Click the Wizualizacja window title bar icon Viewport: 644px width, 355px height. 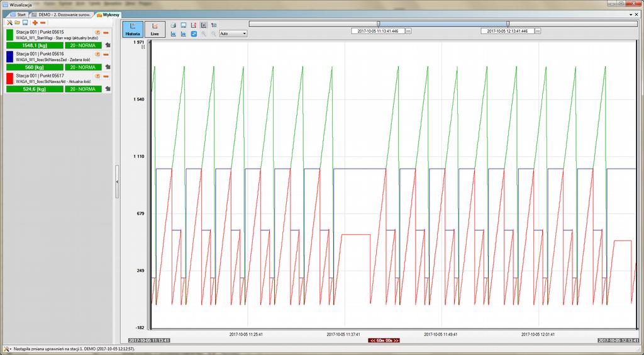point(5,5)
